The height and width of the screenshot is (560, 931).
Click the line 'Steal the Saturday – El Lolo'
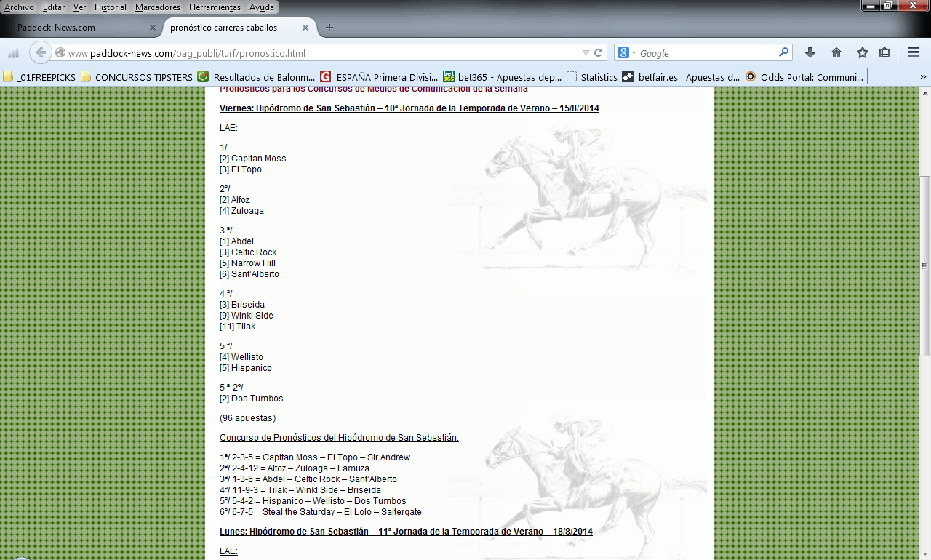(321, 512)
